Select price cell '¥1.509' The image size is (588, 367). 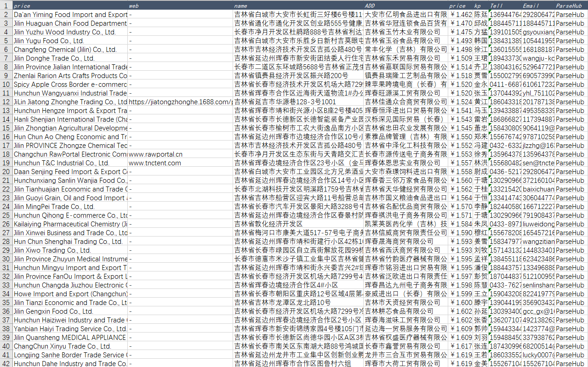(461, 58)
